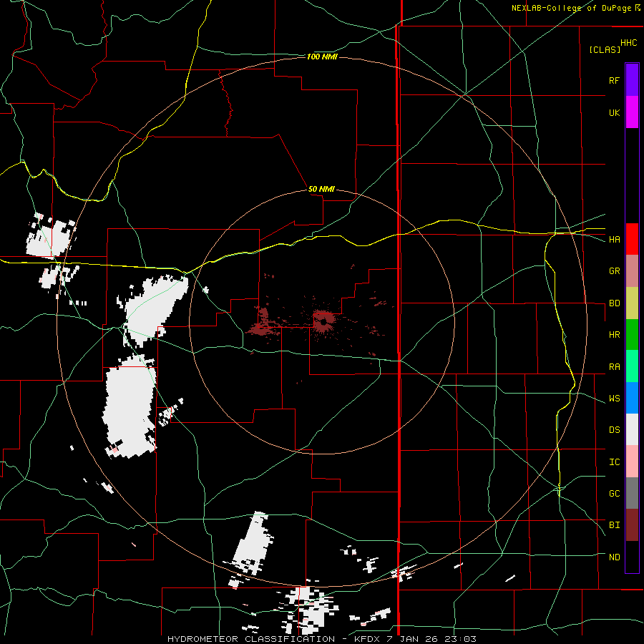Screen dimensions: 644x644
Task: Click the DS legend label
Action: click(x=614, y=430)
